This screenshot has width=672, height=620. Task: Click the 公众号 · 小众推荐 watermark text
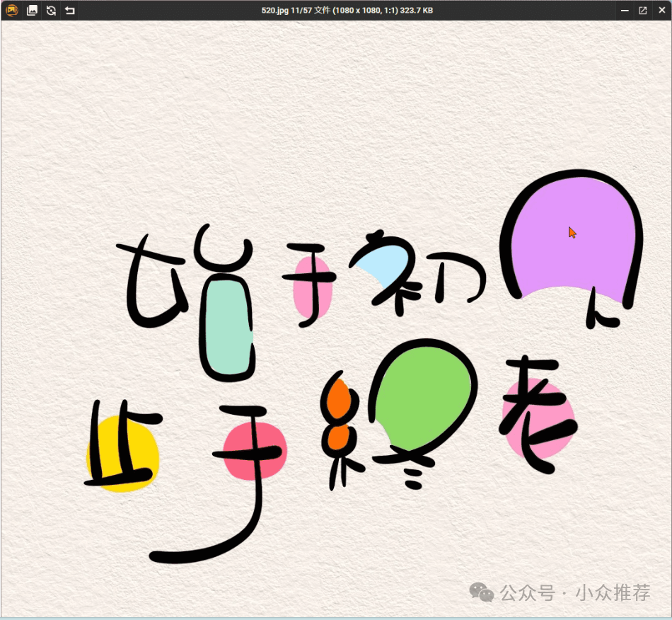click(574, 592)
